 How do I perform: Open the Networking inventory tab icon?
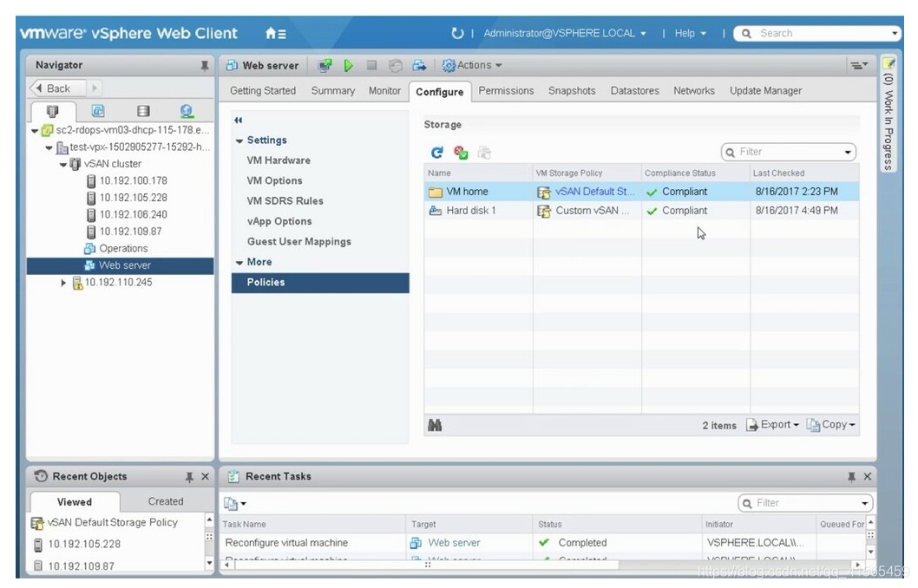click(x=187, y=111)
